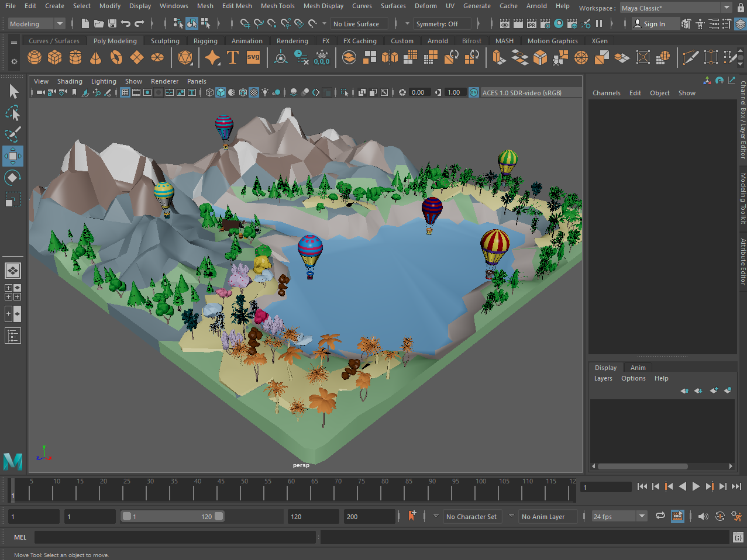
Task: Toggle the viewport grid display
Action: point(125,92)
